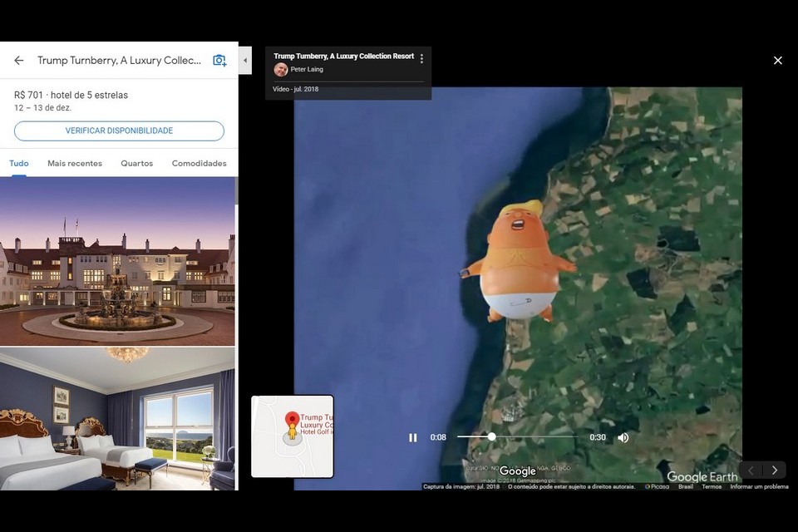
Task: Open the mini map with Pegman
Action: point(293,436)
